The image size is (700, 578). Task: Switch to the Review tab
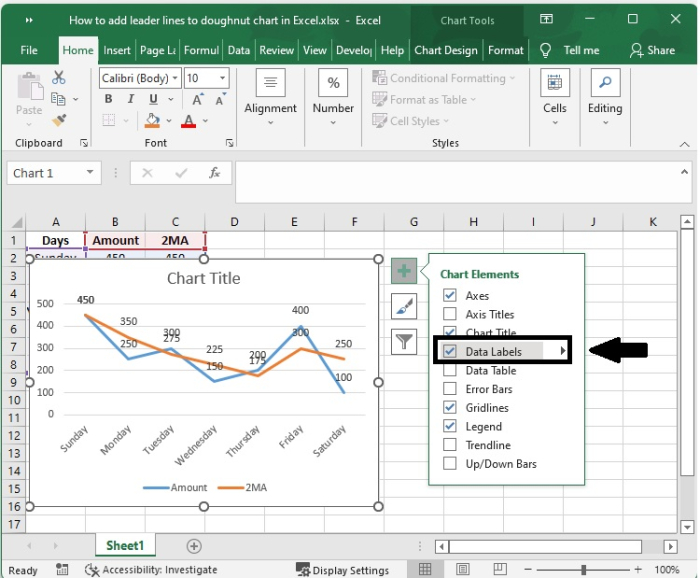click(x=277, y=50)
